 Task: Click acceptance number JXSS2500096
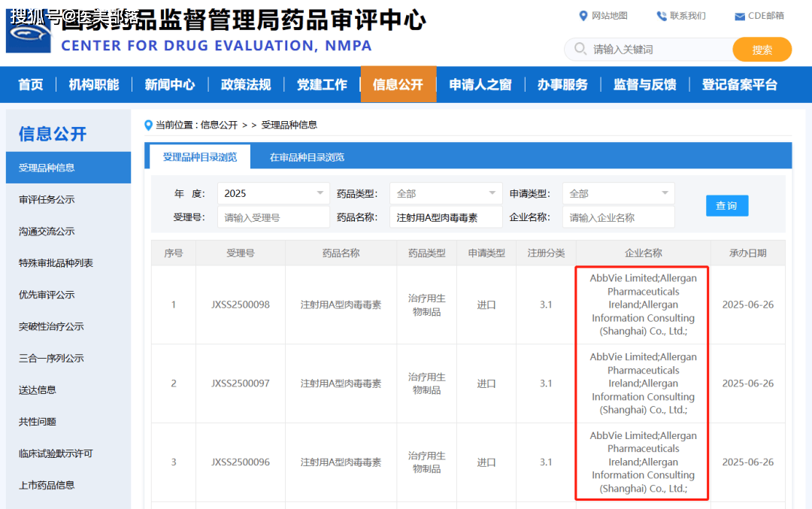(x=241, y=462)
